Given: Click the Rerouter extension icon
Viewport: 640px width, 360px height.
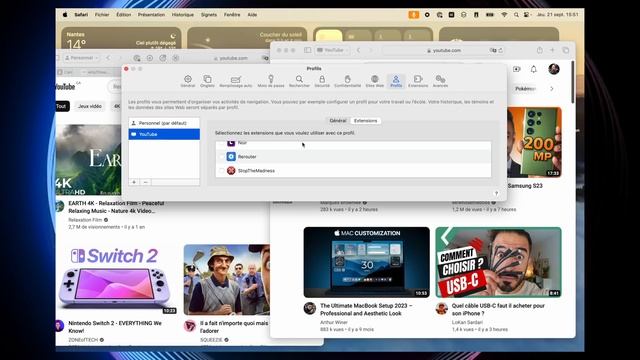Looking at the screenshot, I should (231, 156).
